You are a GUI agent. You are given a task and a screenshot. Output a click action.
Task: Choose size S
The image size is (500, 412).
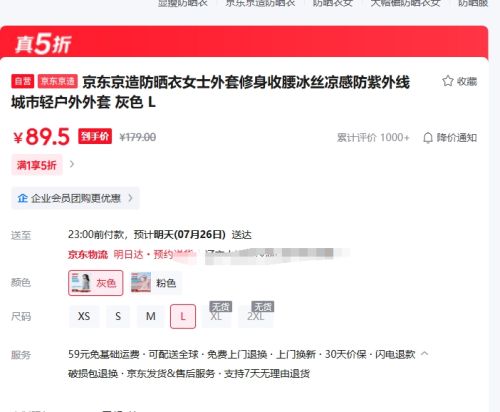[x=118, y=316]
